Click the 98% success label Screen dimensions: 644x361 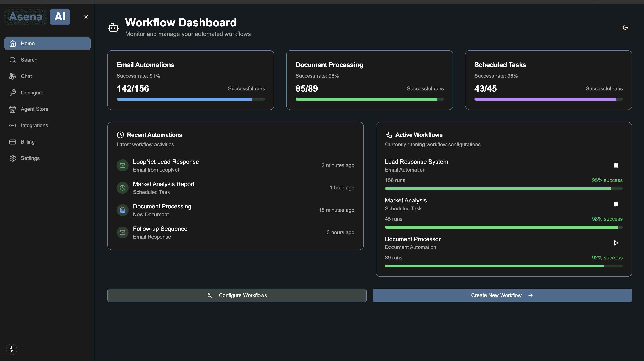coord(607,219)
